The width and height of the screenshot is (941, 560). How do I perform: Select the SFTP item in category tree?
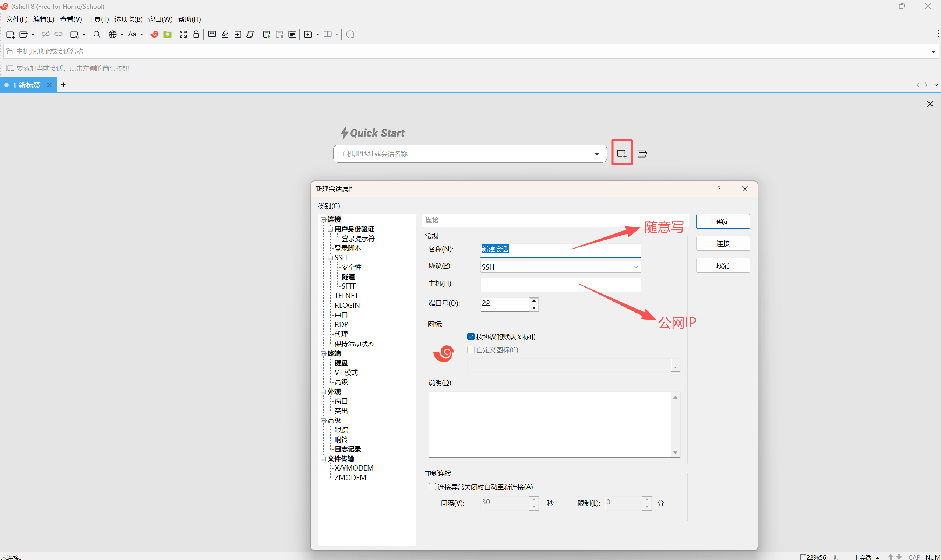[349, 286]
